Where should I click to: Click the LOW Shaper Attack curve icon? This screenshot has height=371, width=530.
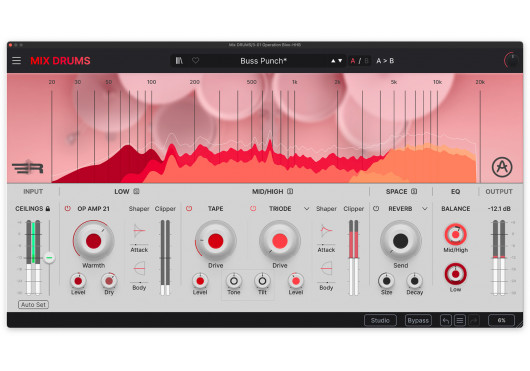pos(139,231)
